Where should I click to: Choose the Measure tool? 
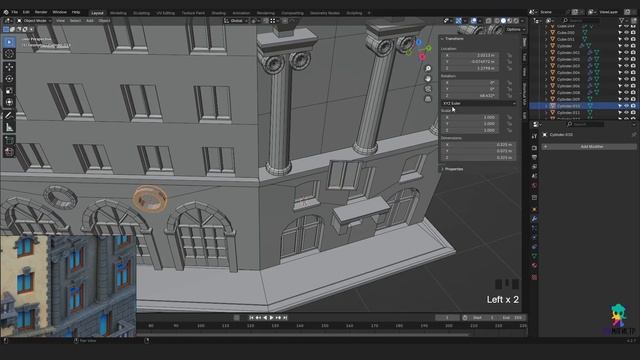click(9, 127)
